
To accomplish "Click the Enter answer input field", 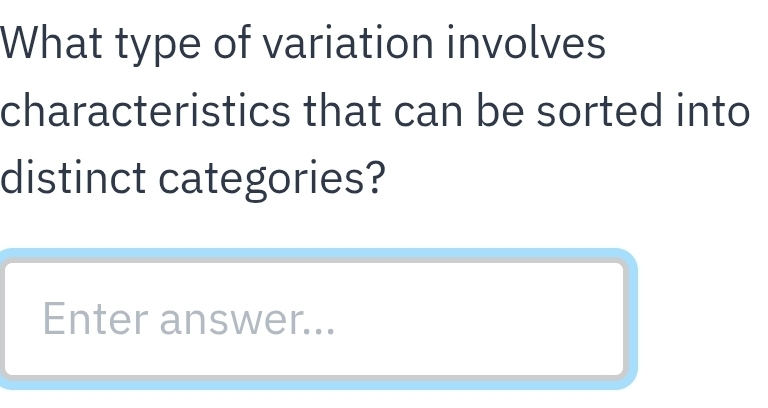I will coord(313,319).
